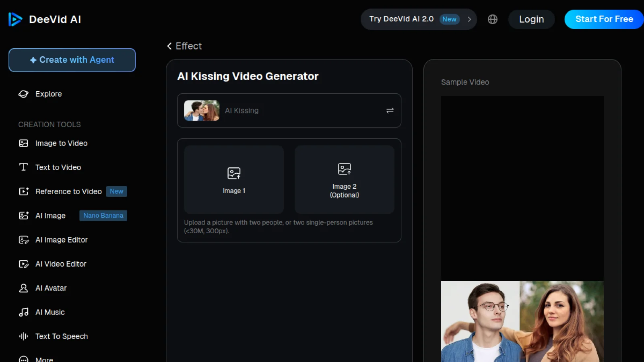
Task: Click the Reference to Video icon
Action: coord(24,191)
